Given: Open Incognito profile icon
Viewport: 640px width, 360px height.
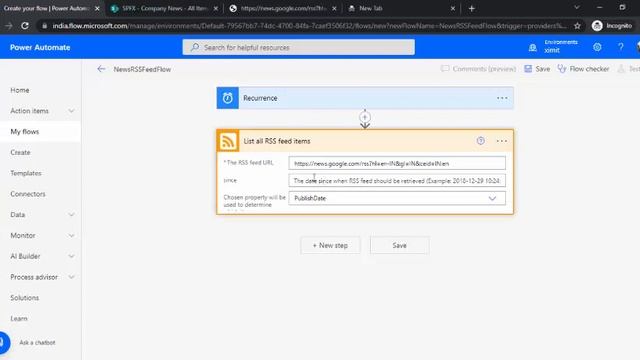Looking at the screenshot, I should click(x=597, y=26).
